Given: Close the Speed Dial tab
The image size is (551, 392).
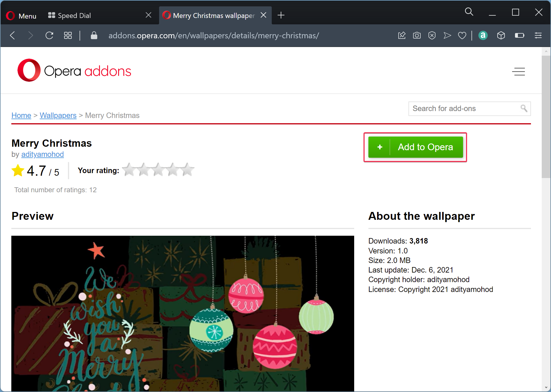Looking at the screenshot, I should (x=148, y=15).
